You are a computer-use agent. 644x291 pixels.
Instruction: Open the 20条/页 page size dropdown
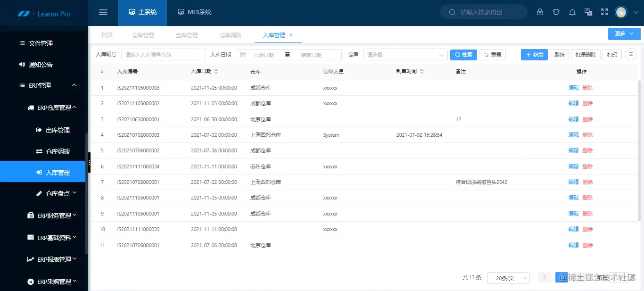coord(508,278)
